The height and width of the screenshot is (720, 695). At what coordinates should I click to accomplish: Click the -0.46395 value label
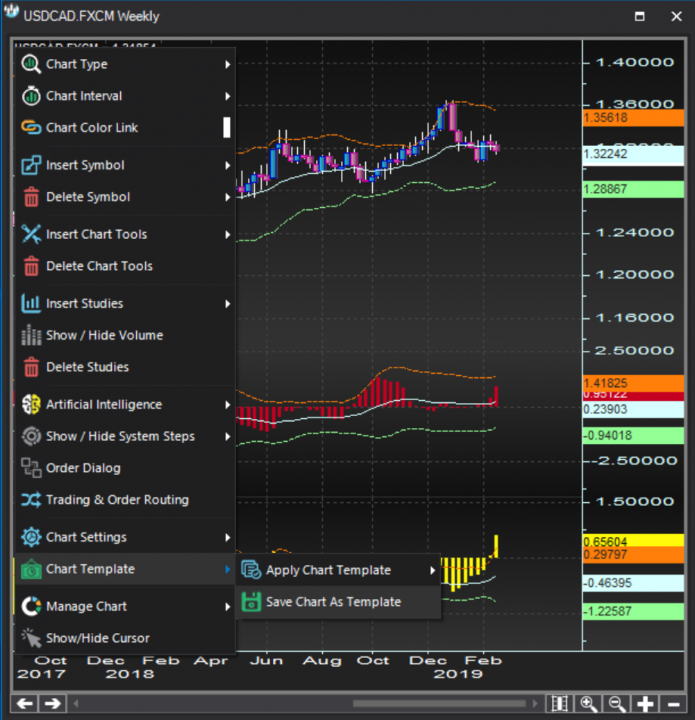pos(633,583)
